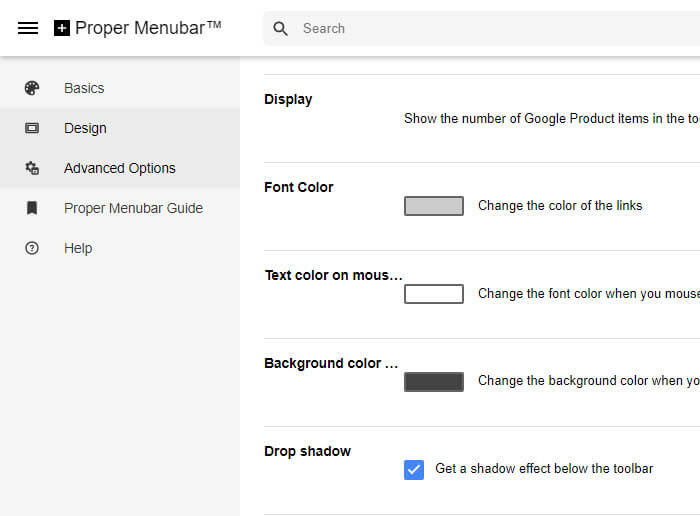700x516 pixels.
Task: Open the white mouseover text color swatch
Action: 433,294
